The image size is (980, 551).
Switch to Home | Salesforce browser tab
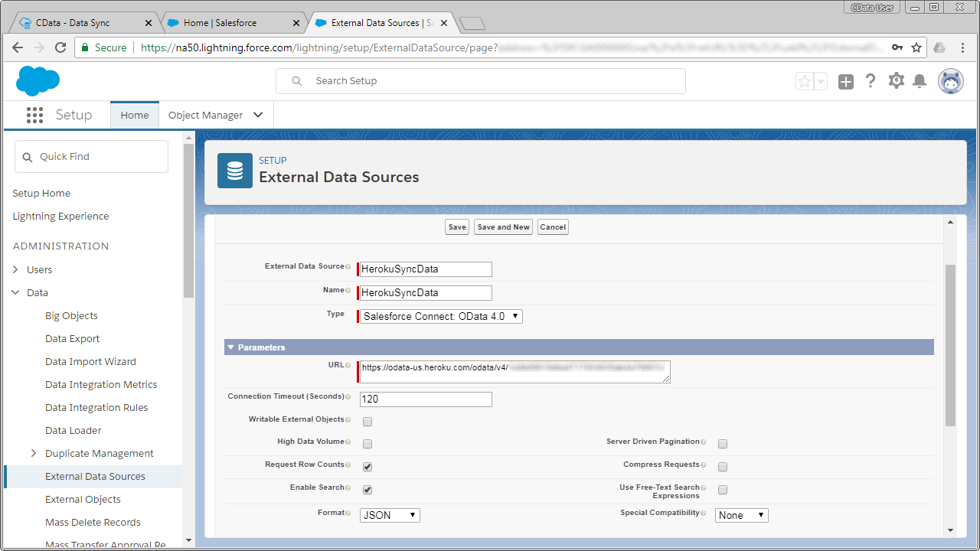point(220,23)
